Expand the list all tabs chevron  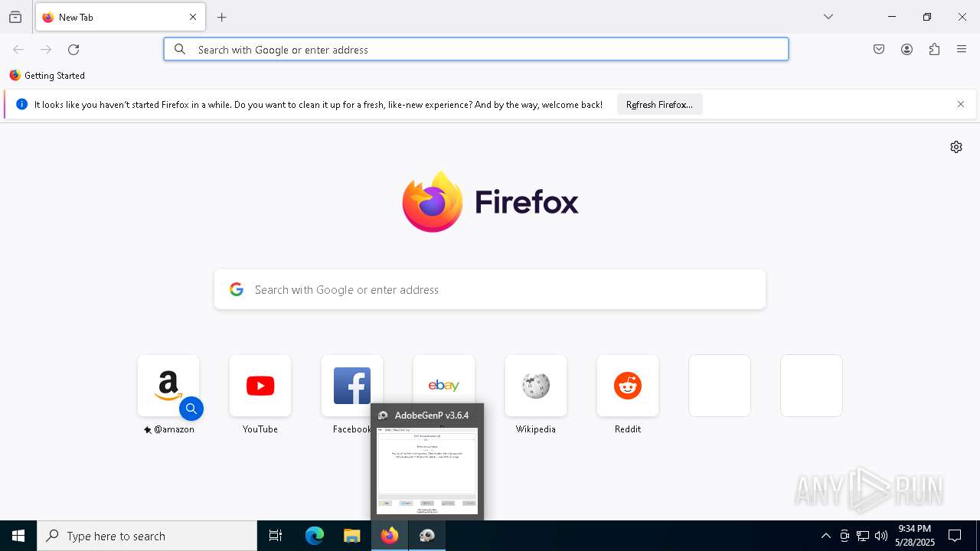(828, 17)
